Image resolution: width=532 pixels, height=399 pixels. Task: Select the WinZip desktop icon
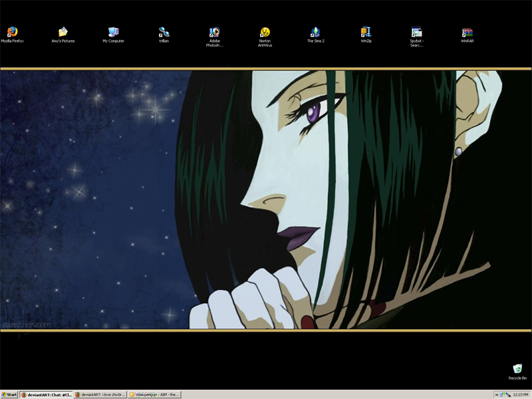click(366, 35)
